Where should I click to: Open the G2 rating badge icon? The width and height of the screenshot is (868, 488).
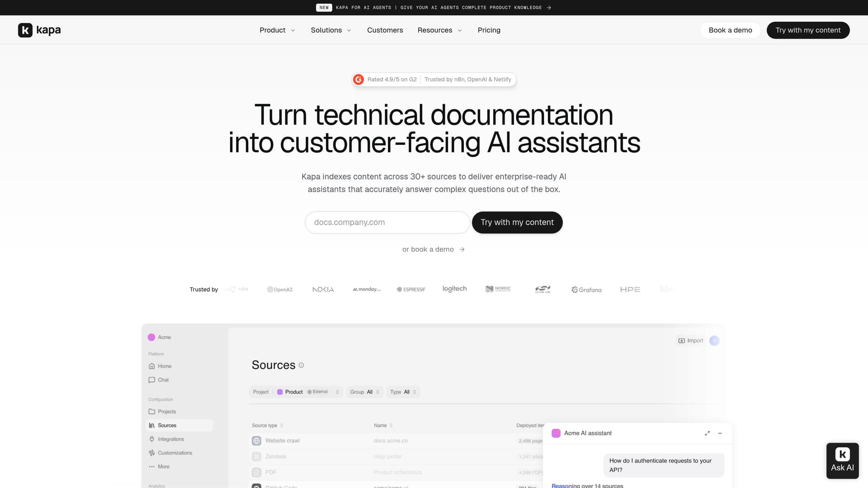(359, 79)
